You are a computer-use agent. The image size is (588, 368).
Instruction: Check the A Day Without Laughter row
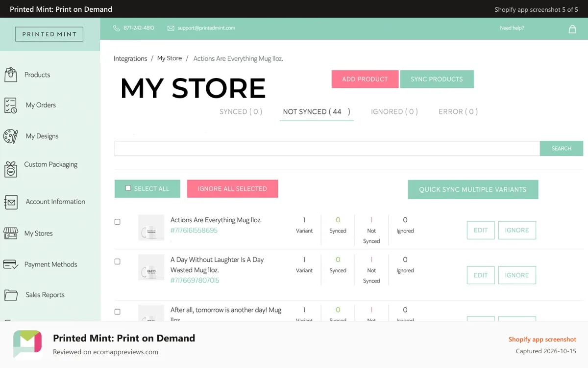click(117, 262)
